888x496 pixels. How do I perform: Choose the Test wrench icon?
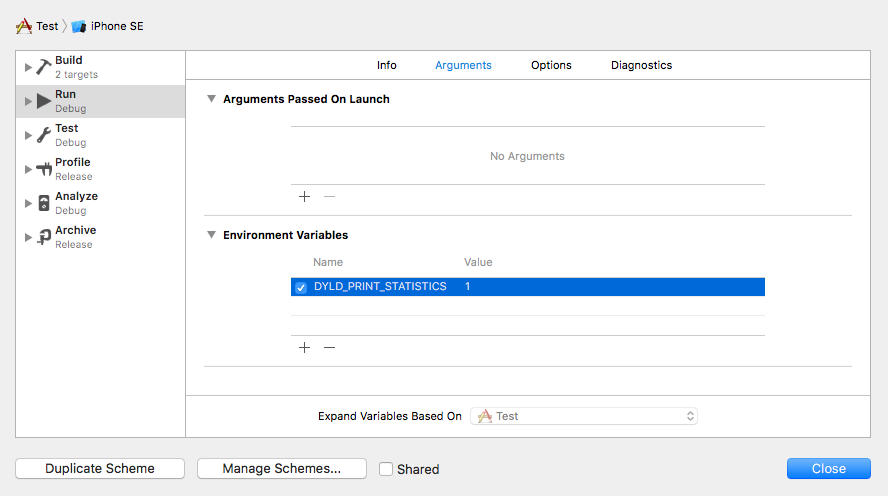click(44, 135)
